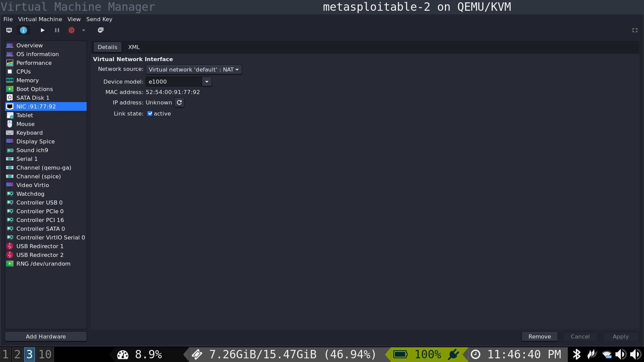The height and width of the screenshot is (362, 644).
Task: Click the rightmost speaker volume icon
Action: pyautogui.click(x=635, y=354)
